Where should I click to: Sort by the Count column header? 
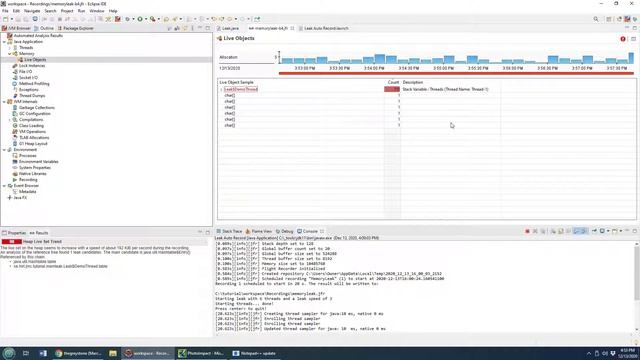(393, 82)
